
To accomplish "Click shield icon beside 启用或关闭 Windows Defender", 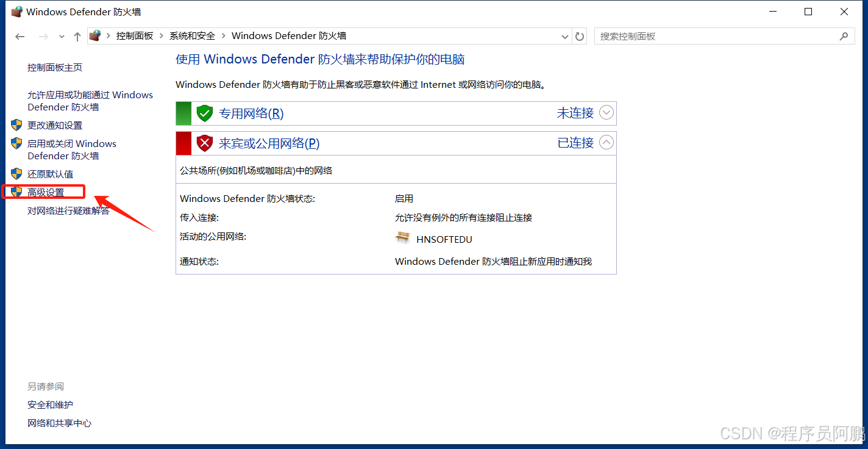I will pos(16,143).
